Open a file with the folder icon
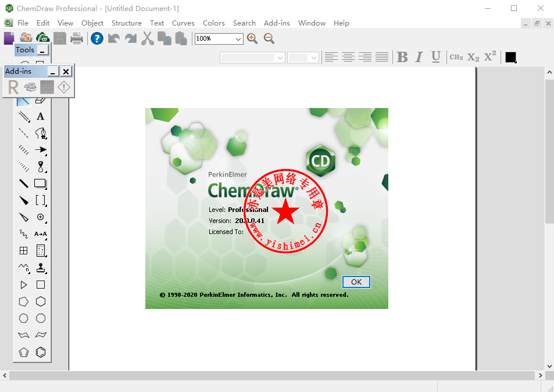 coord(26,37)
